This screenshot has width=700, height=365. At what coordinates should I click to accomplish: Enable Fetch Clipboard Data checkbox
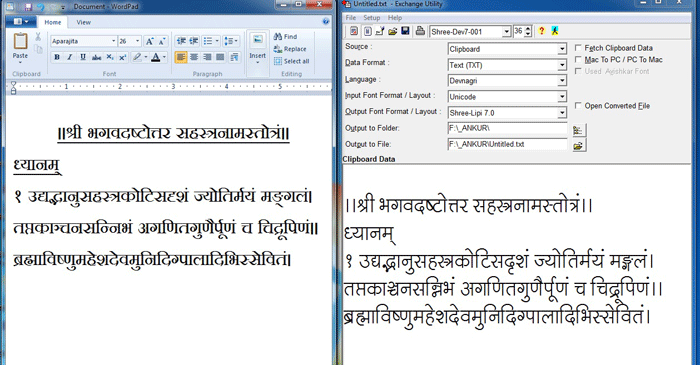[x=578, y=47]
